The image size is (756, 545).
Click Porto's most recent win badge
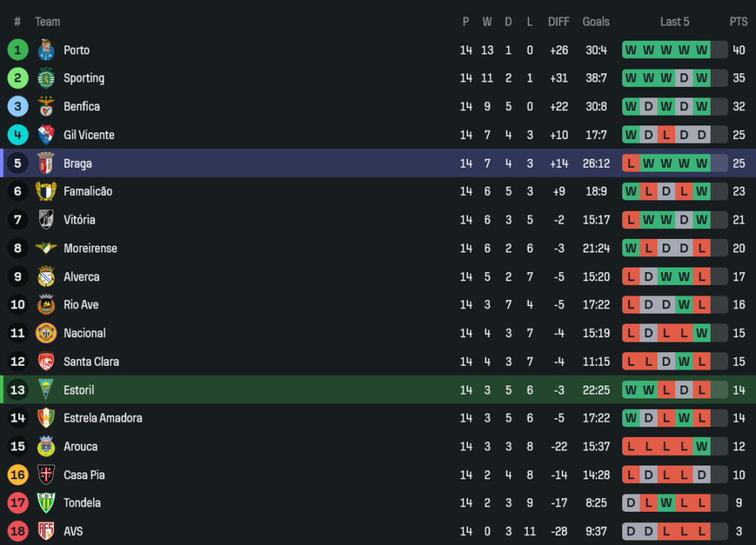coord(702,50)
